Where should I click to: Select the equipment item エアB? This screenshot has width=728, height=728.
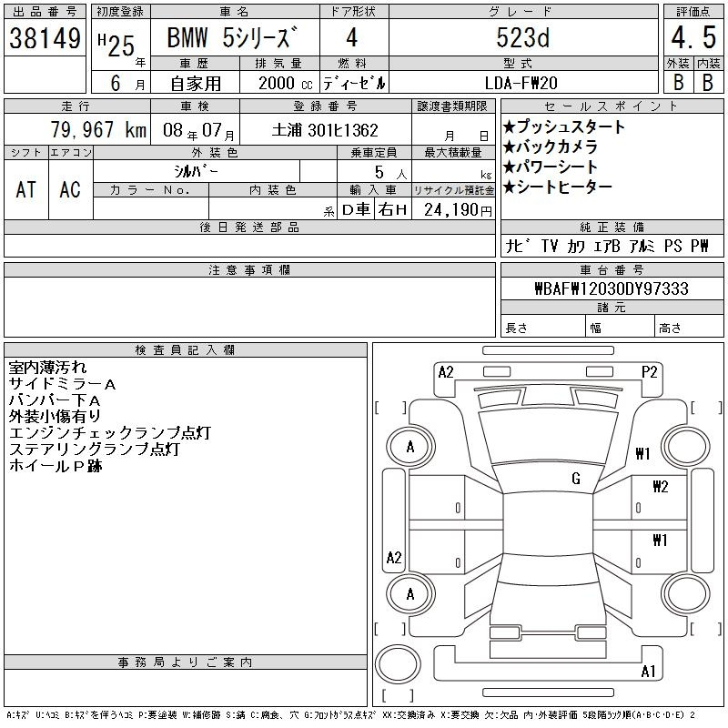(x=607, y=246)
